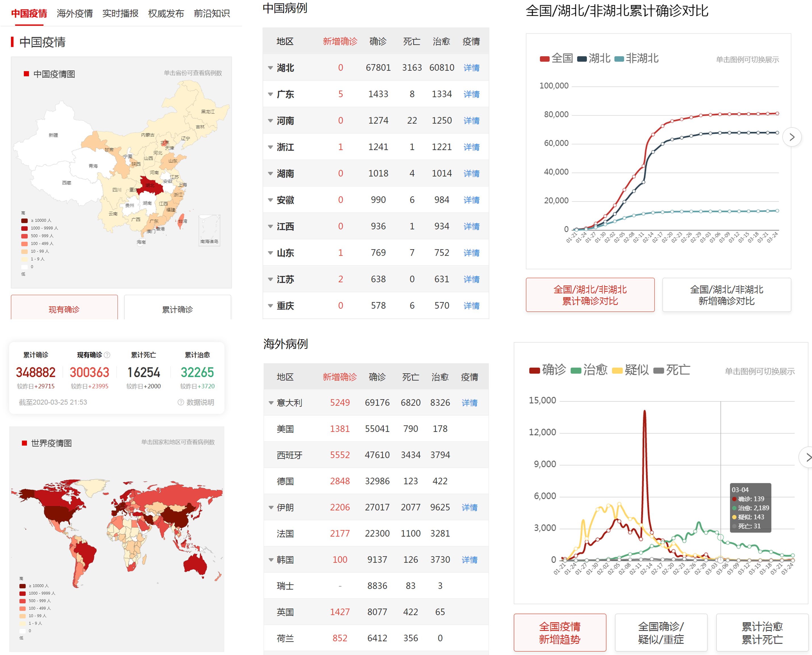Viewport: 812px width, 655px height.
Task: Open the 数据说明 help link
Action: (196, 402)
